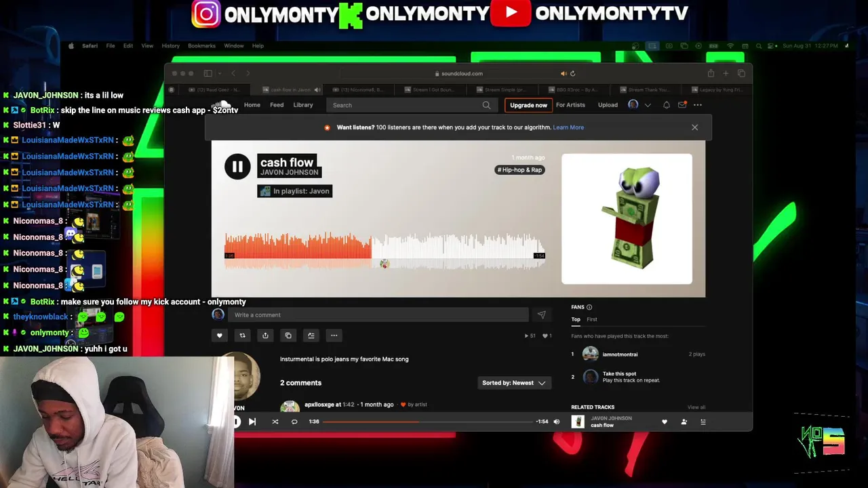Click the copy link icon below the track
This screenshot has width=868, height=488.
click(x=288, y=335)
